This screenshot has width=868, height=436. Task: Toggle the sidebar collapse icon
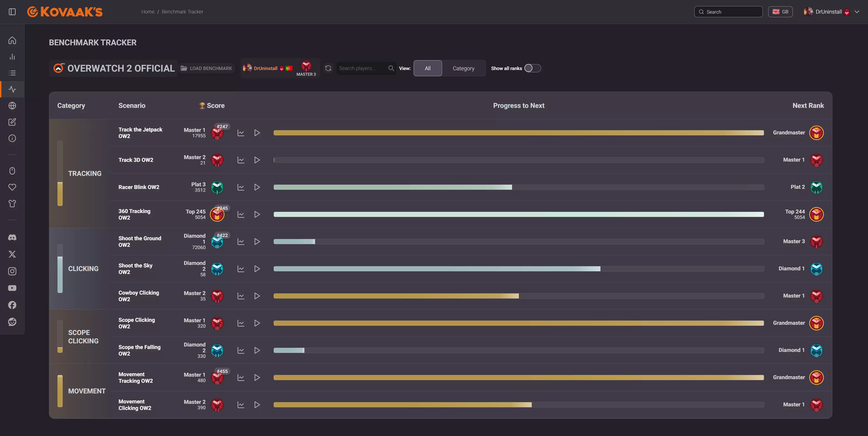pyautogui.click(x=12, y=12)
